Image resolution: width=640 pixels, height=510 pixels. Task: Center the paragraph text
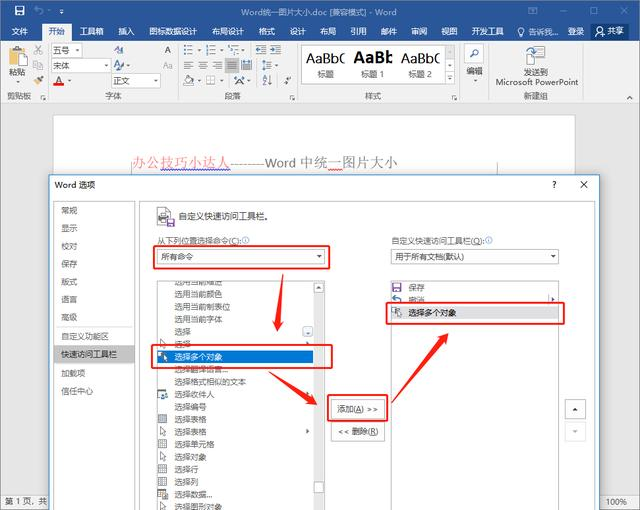click(203, 65)
